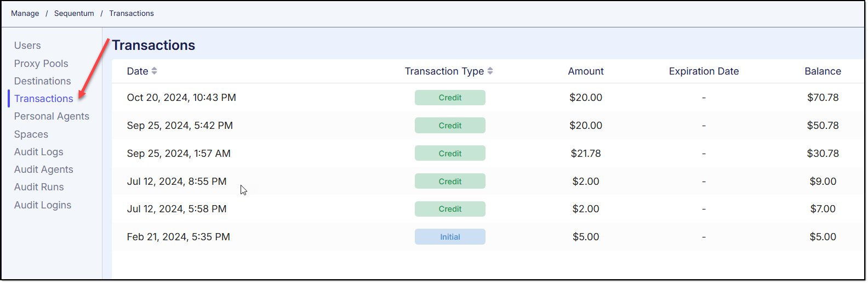This screenshot has height=283, width=868.
Task: Open Audit Runs in the sidebar
Action: pos(39,187)
